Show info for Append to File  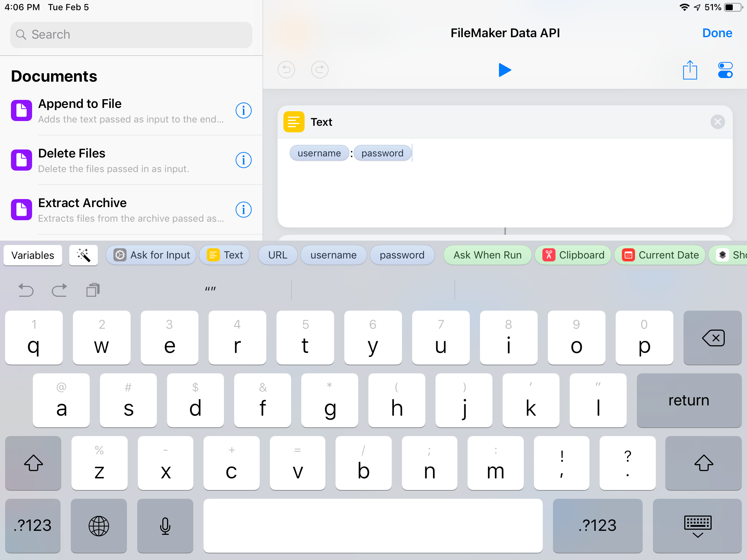point(243,110)
